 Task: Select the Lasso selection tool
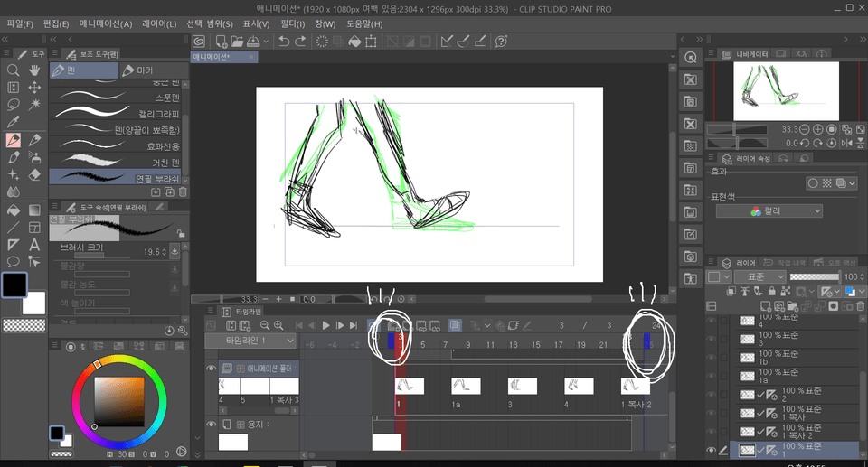(x=13, y=105)
